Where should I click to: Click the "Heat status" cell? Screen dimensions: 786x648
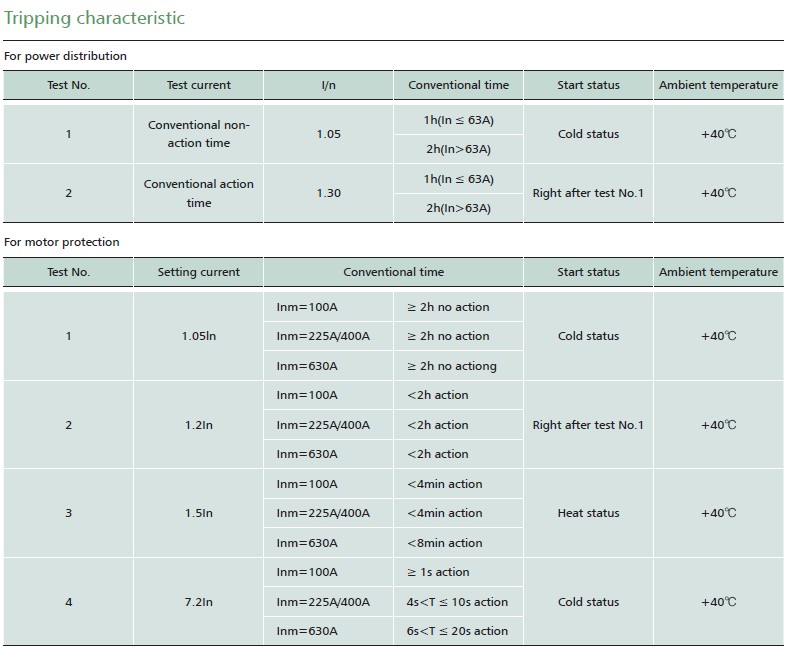[x=588, y=513]
